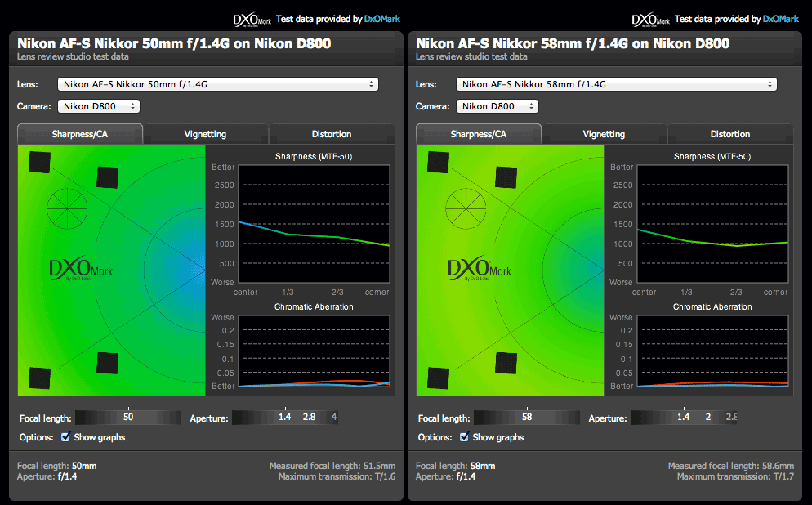
Task: Open the Lens dropdown in the 58mm panel
Action: (617, 84)
